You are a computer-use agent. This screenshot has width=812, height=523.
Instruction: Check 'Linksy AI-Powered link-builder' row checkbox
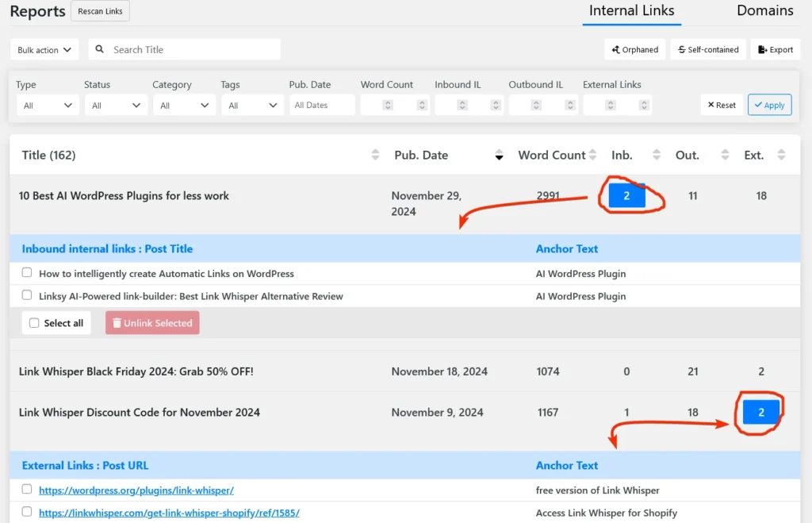click(x=27, y=295)
